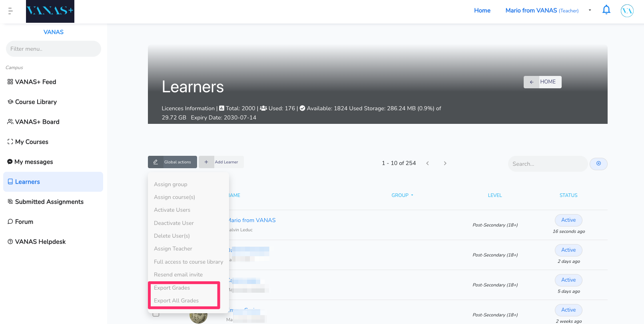The width and height of the screenshot is (644, 324).
Task: Open the user avatar in header
Action: pyautogui.click(x=627, y=11)
